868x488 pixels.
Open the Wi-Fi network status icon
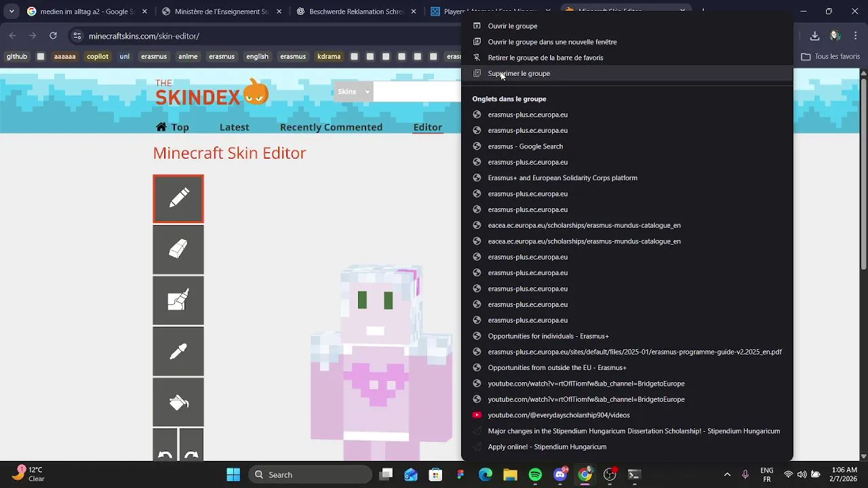point(788,474)
